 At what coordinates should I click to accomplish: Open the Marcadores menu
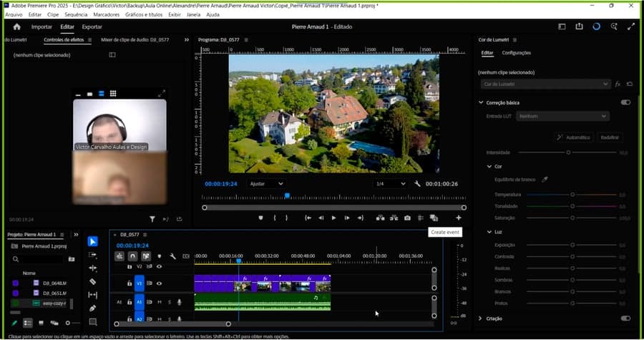pos(107,14)
